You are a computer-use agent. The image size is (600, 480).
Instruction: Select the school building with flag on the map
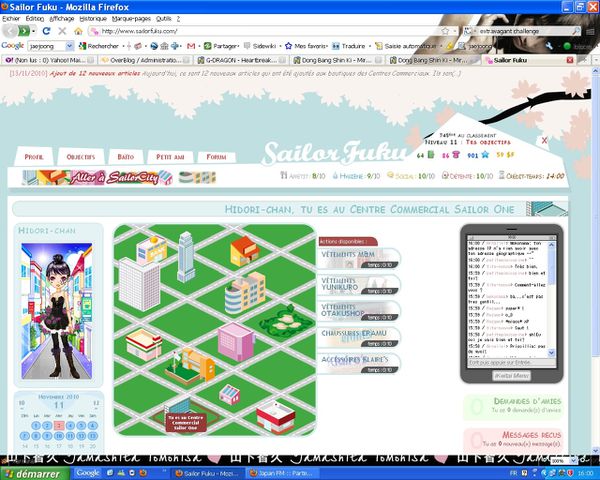click(191, 366)
